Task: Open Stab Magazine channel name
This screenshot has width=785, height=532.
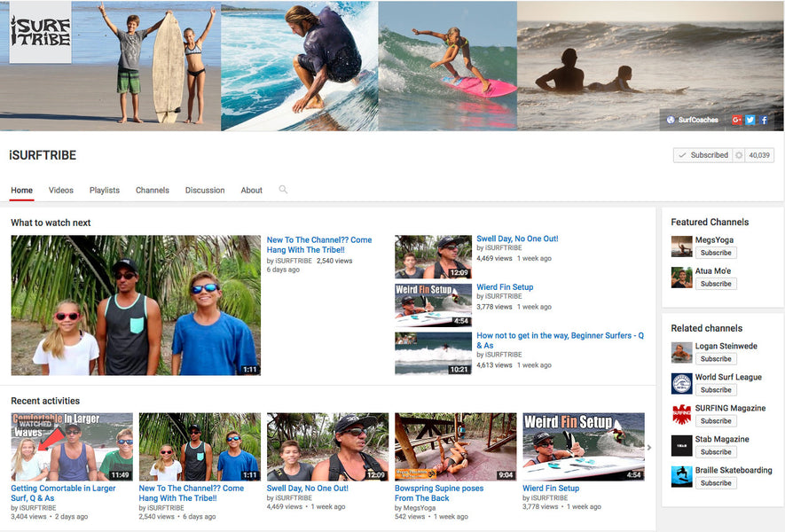Action: (x=722, y=439)
